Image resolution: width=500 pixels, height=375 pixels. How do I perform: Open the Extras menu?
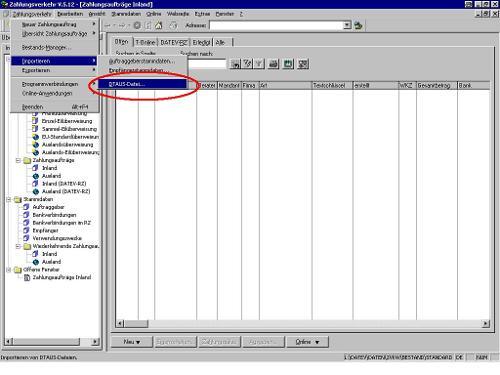202,14
